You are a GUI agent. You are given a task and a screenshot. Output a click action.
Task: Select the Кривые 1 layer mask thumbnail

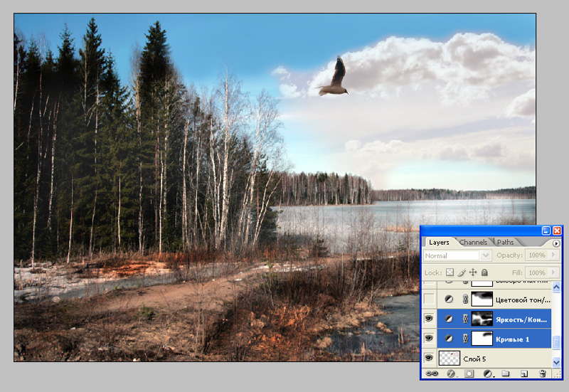(x=482, y=338)
